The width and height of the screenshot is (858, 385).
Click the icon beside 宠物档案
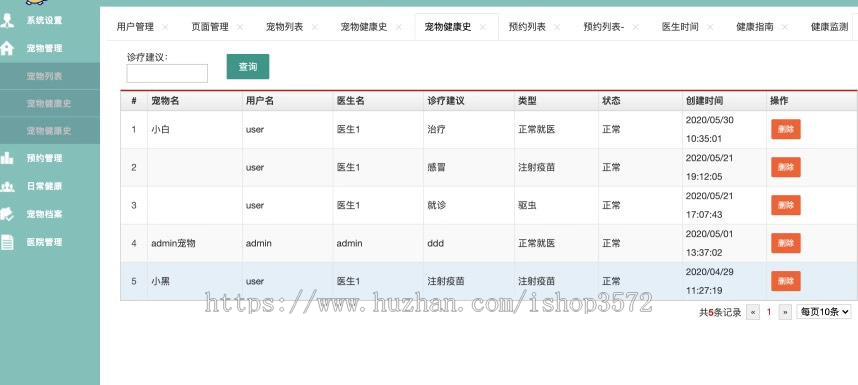tap(7, 214)
